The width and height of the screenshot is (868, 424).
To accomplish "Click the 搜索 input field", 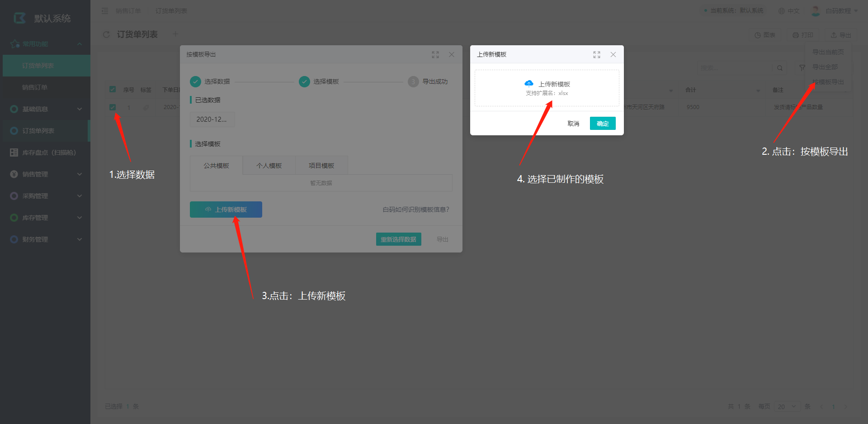I will pyautogui.click(x=734, y=68).
